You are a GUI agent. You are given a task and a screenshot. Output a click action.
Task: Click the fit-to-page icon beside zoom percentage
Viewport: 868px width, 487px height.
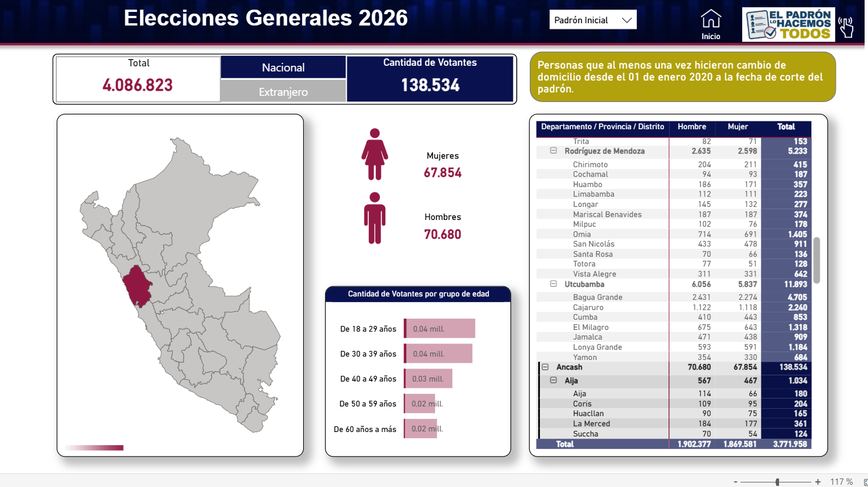865,481
